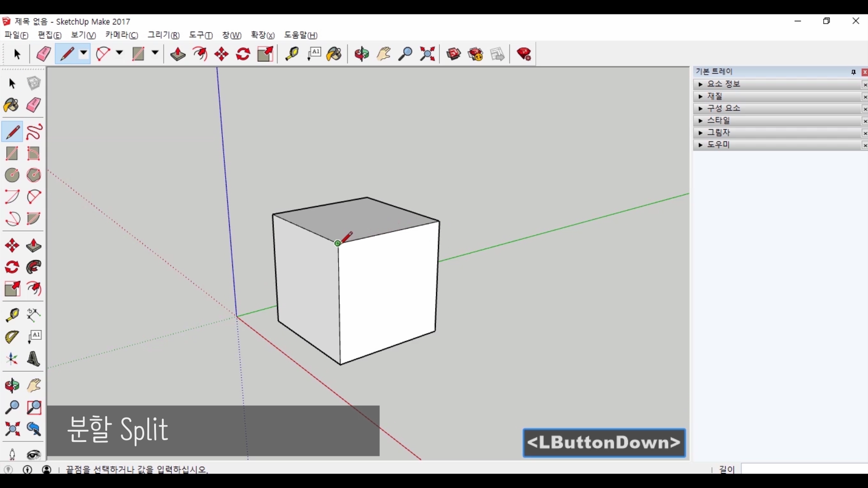Activate the Follow Me tool in left toolbar
The width and height of the screenshot is (868, 488).
pyautogui.click(x=34, y=267)
